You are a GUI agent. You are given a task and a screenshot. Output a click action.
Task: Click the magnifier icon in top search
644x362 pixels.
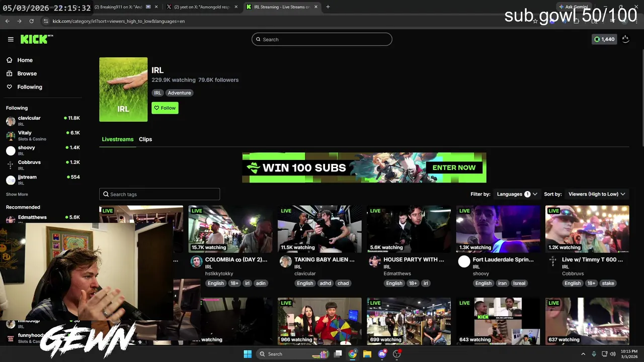[258, 39]
